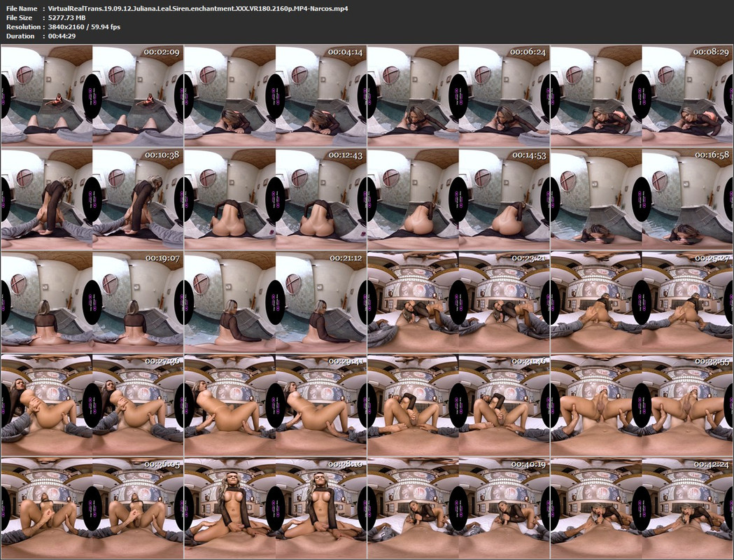Open the frame stamped 00:16:58

click(642, 199)
